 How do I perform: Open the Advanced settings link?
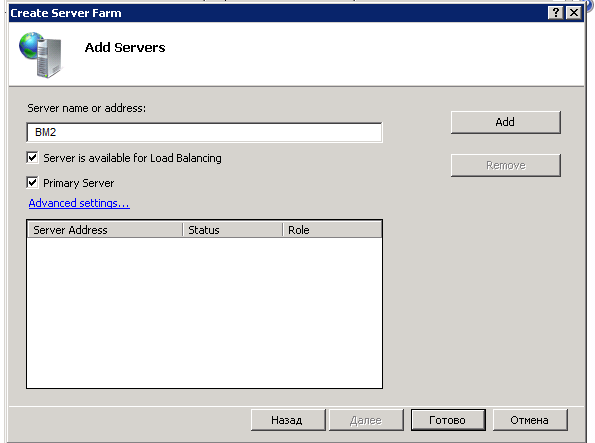point(79,203)
